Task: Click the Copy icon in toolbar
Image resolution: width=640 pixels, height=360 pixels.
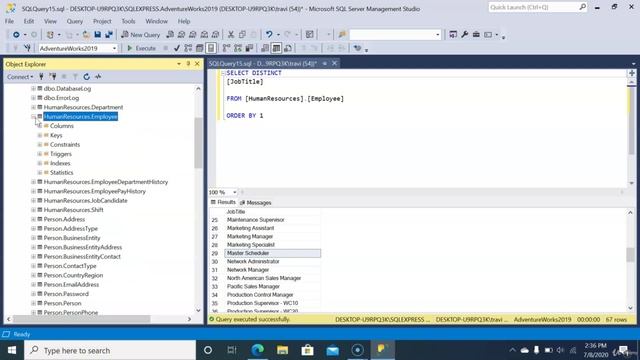Action: coord(242,35)
